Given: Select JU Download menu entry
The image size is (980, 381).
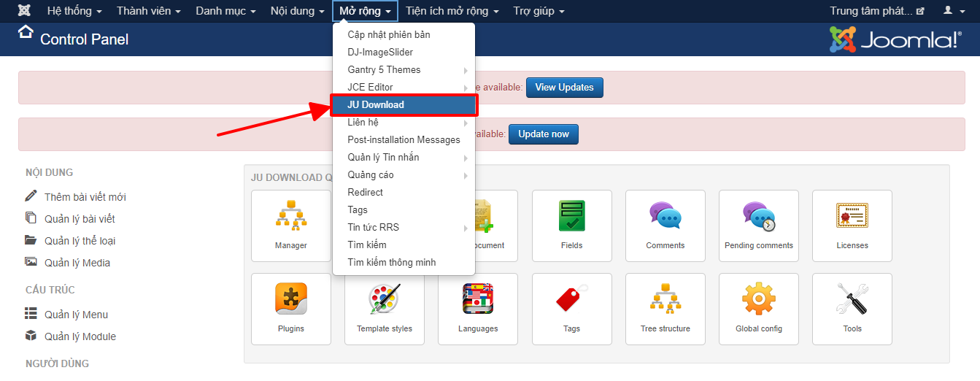Looking at the screenshot, I should (404, 105).
